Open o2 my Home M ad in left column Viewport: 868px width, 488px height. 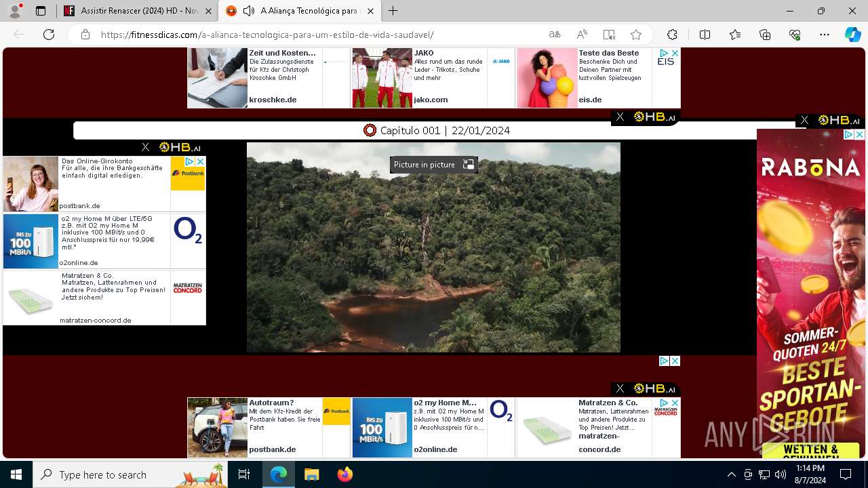(x=104, y=241)
